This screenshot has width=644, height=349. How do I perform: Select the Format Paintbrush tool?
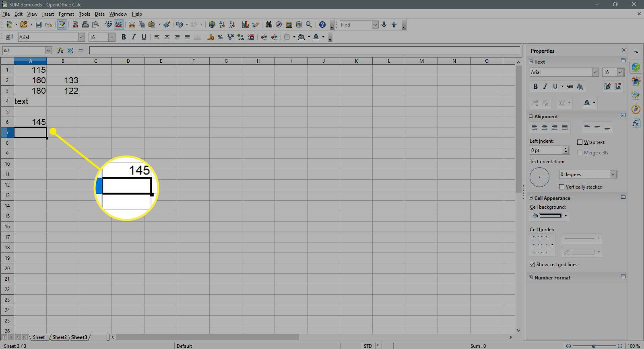point(167,25)
